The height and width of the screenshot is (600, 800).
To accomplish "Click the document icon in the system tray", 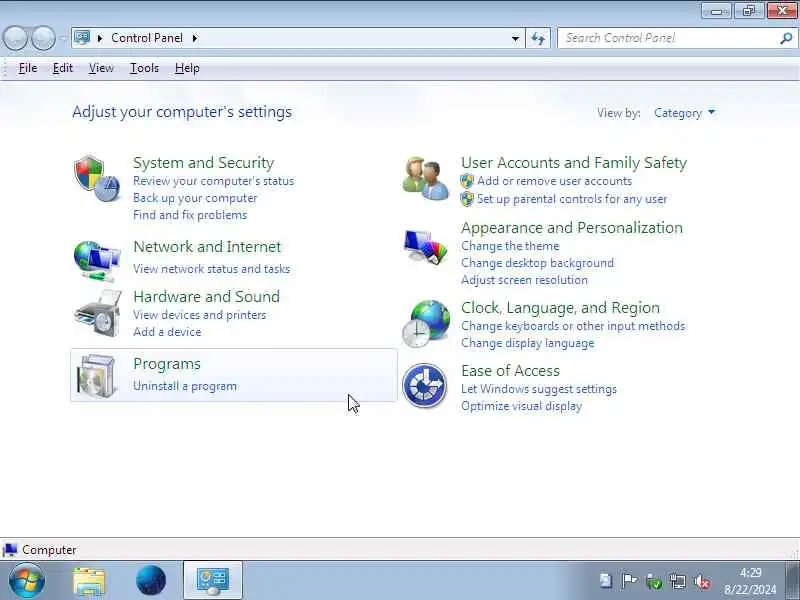I will pyautogui.click(x=606, y=581).
